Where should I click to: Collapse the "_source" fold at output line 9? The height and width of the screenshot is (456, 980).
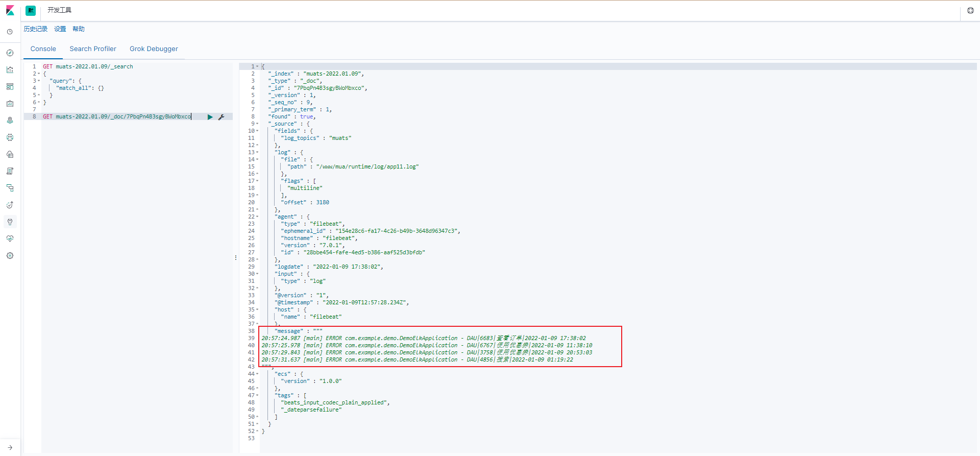(x=257, y=124)
